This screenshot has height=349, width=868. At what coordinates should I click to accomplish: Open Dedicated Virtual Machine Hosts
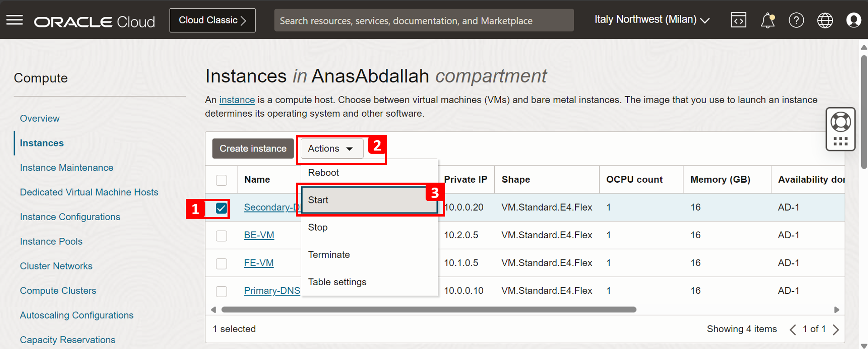(x=89, y=192)
